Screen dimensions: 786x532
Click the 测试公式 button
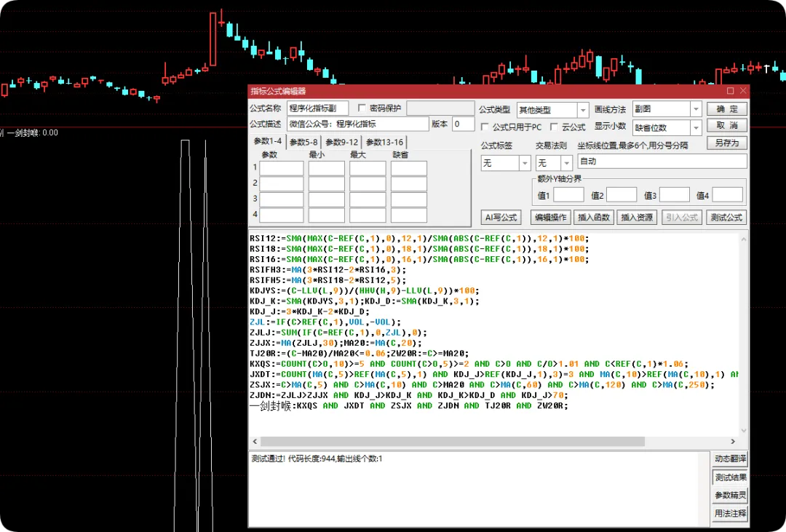(x=726, y=217)
